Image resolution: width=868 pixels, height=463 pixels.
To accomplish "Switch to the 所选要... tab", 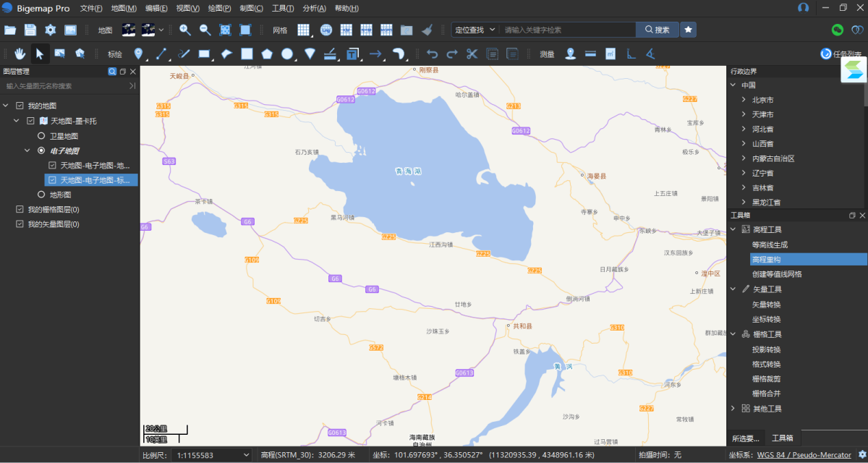I will point(746,438).
